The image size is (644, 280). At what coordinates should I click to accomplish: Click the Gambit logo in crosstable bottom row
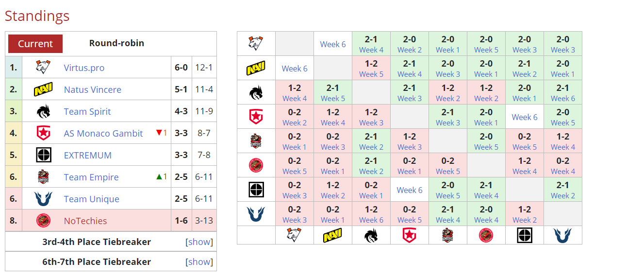tap(410, 235)
